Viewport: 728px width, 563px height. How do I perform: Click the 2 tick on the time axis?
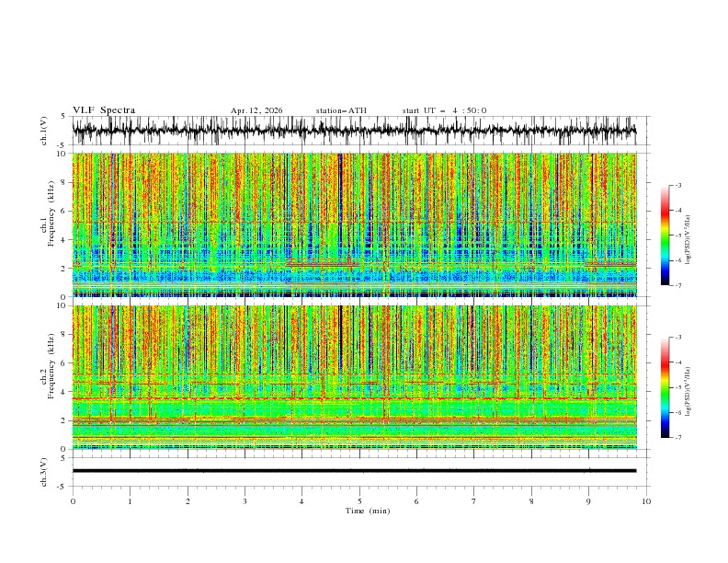pyautogui.click(x=188, y=501)
